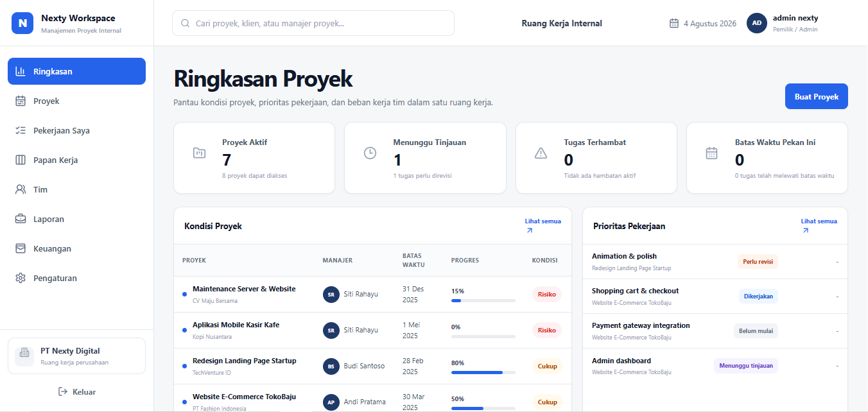Click the arrow icon under Kondisi Proyek Lihat semua
The image size is (868, 412).
pyautogui.click(x=530, y=230)
